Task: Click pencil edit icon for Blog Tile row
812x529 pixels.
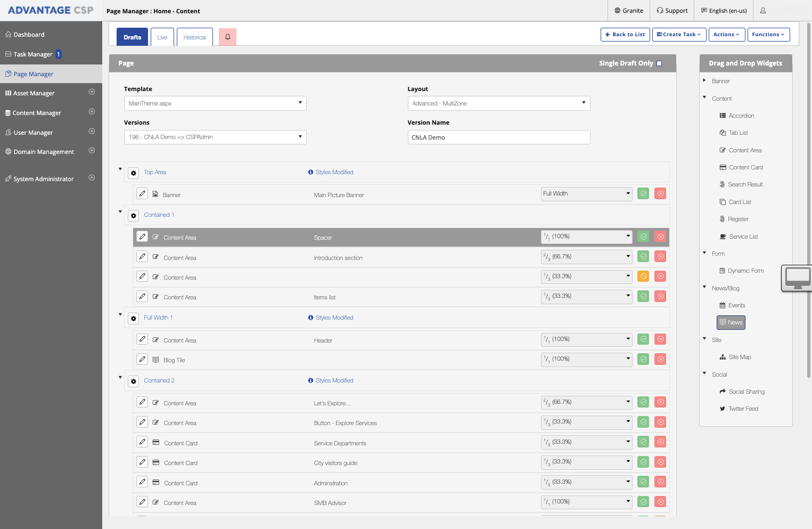Action: [142, 359]
